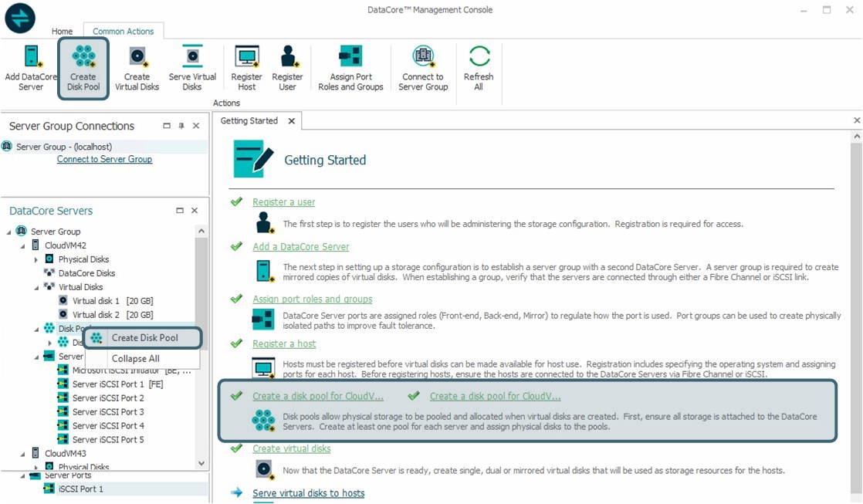Select Virtual disk 1 in the tree
863x504 pixels.
(x=96, y=301)
